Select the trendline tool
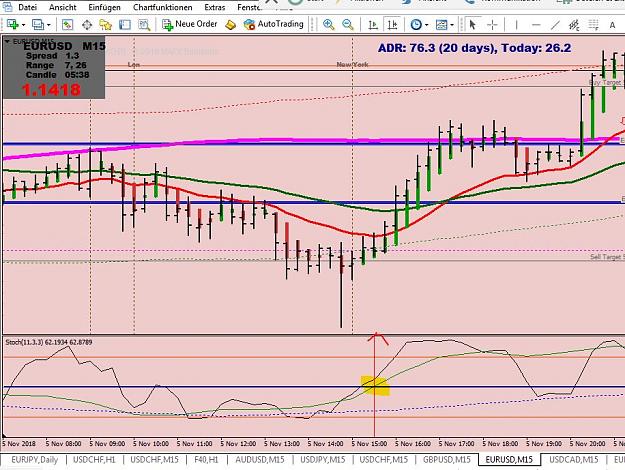625x470 pixels. point(555,25)
